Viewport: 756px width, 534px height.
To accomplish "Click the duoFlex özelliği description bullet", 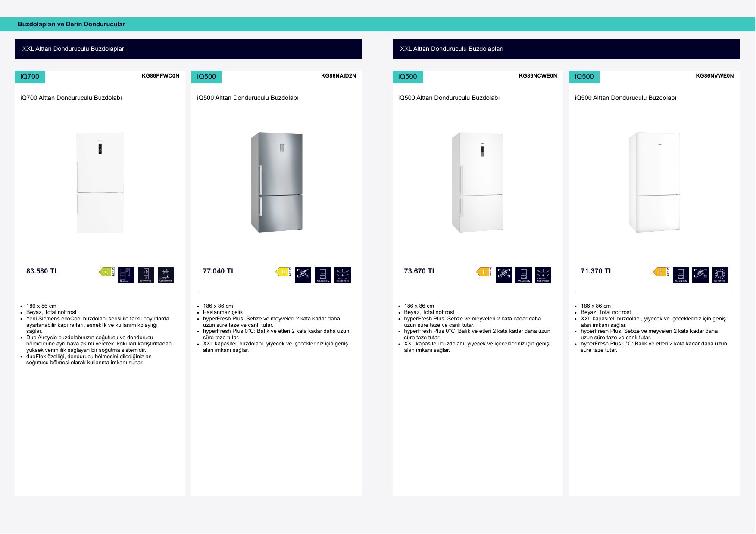I will (x=89, y=360).
